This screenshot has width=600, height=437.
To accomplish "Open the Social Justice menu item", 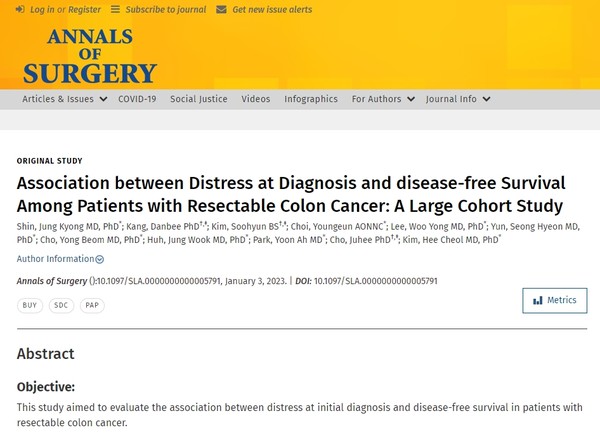I will [x=199, y=99].
